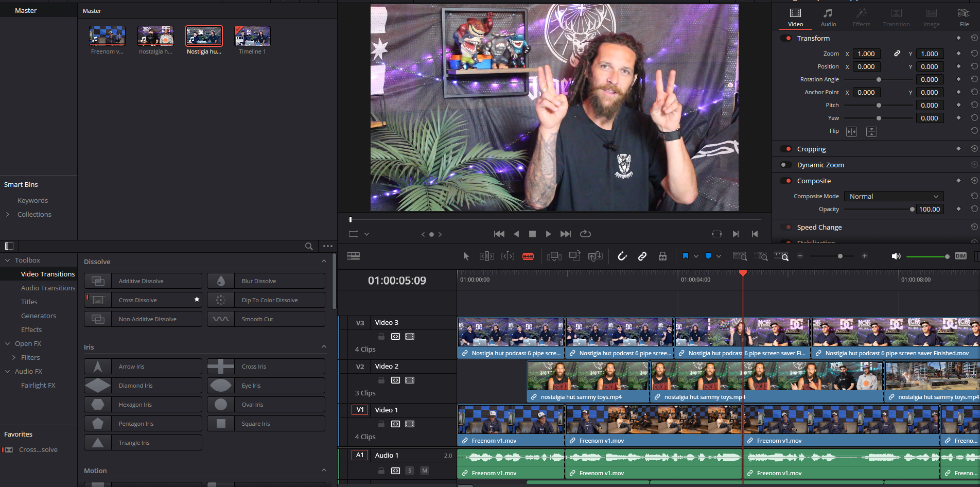The width and height of the screenshot is (980, 487).
Task: Click the Opacity slider handle
Action: [x=912, y=210]
